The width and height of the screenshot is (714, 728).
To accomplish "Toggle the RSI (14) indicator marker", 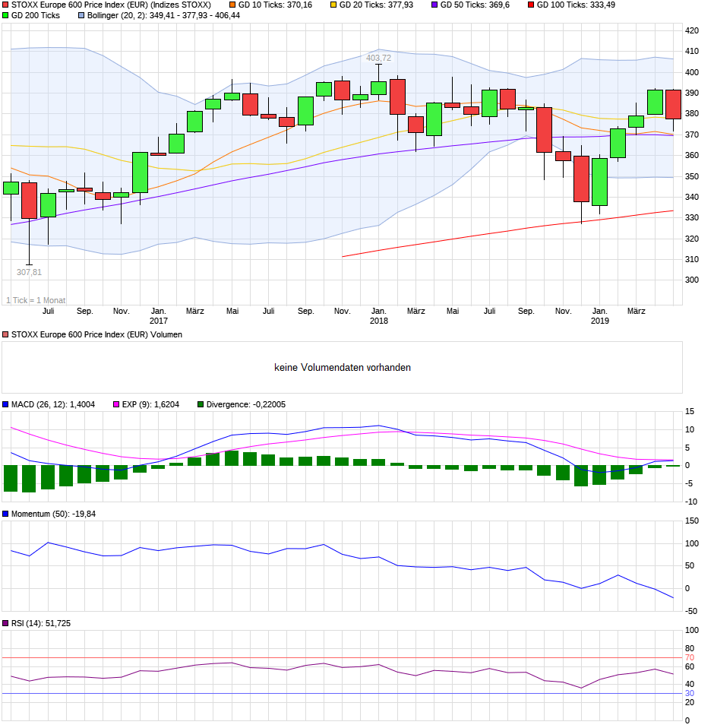I will tap(5, 622).
